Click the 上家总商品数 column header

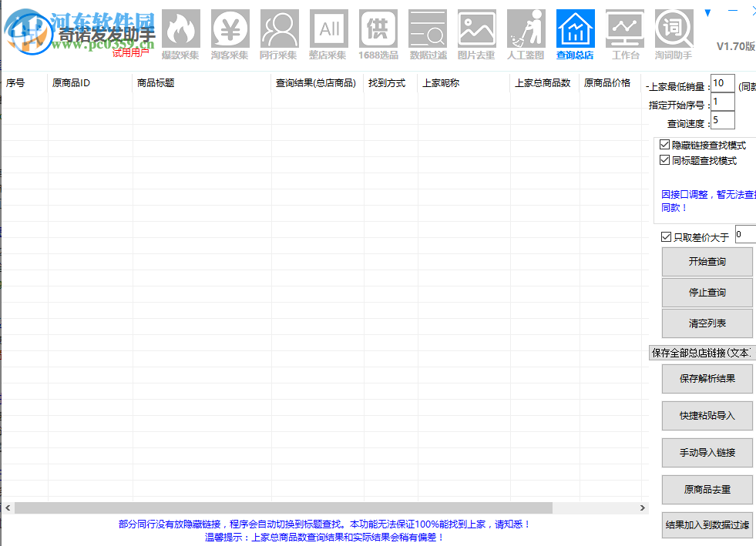546,83
